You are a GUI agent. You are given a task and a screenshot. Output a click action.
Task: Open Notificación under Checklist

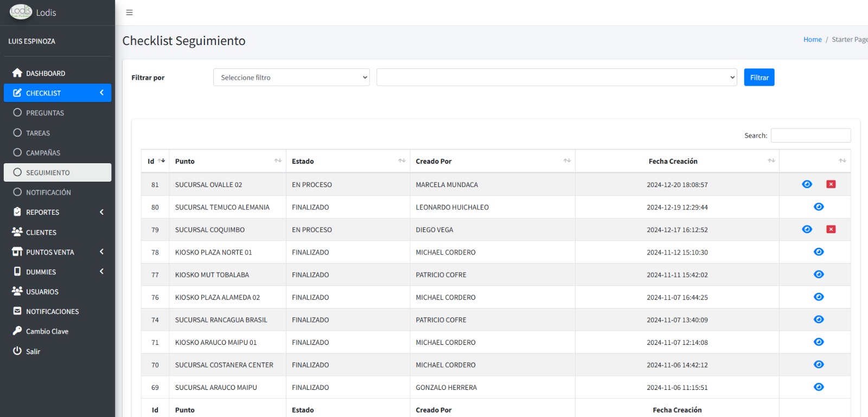pyautogui.click(x=58, y=192)
